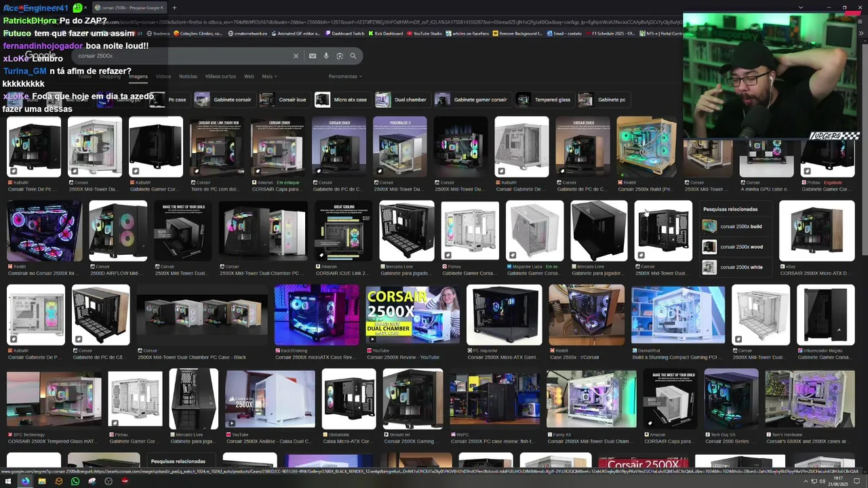Filter by the Gabinete corsair chip

pyautogui.click(x=224, y=100)
